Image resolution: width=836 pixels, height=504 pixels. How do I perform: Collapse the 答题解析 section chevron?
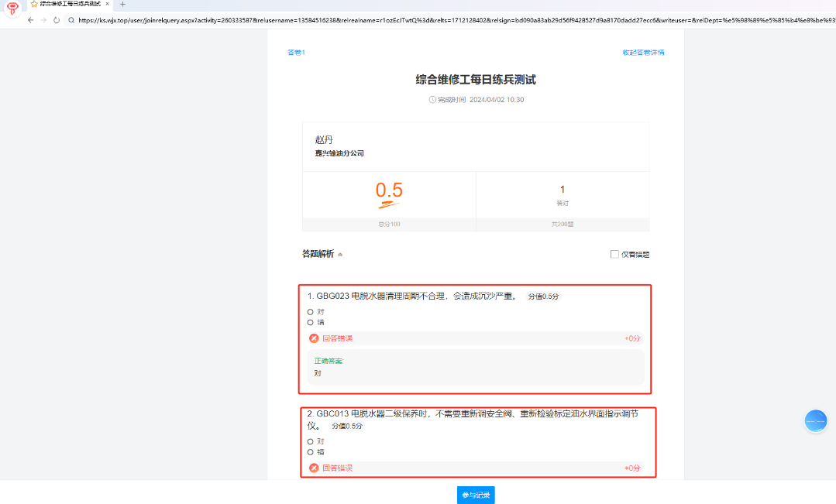(340, 255)
